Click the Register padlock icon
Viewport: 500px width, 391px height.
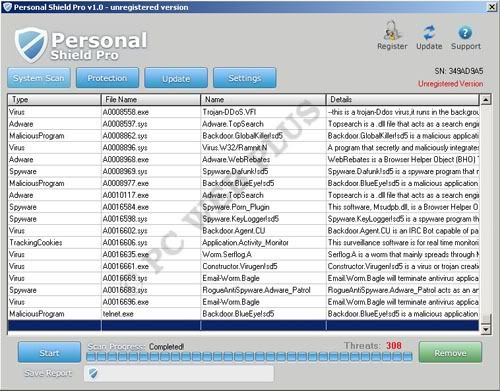pos(392,31)
